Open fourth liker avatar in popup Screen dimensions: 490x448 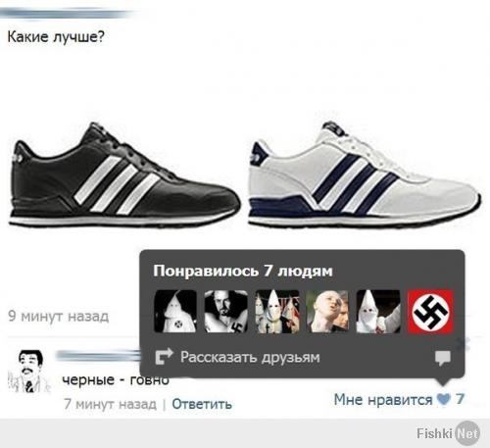click(327, 311)
